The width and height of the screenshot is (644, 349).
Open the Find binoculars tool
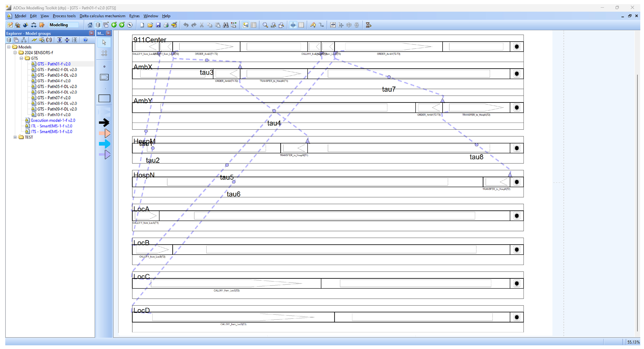click(226, 25)
